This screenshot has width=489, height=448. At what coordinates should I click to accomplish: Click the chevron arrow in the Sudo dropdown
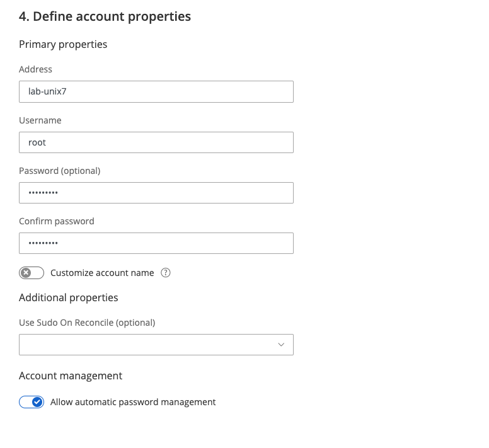click(281, 345)
